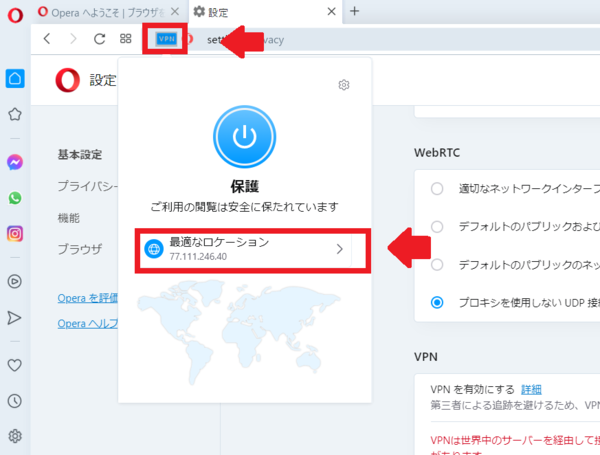This screenshot has height=455, width=600.
Task: Select ブラウザ in settings menu
Action: click(80, 249)
